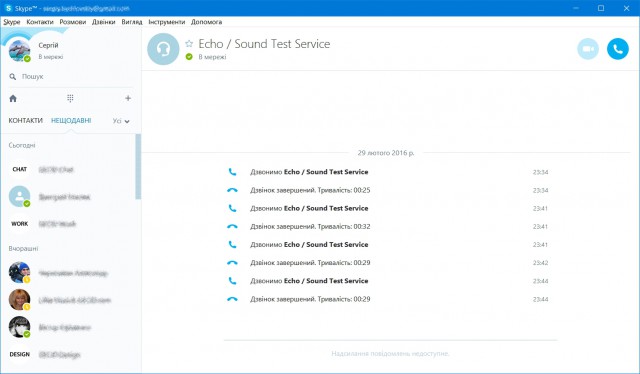Add Echo to favorites with star icon

pos(189,43)
